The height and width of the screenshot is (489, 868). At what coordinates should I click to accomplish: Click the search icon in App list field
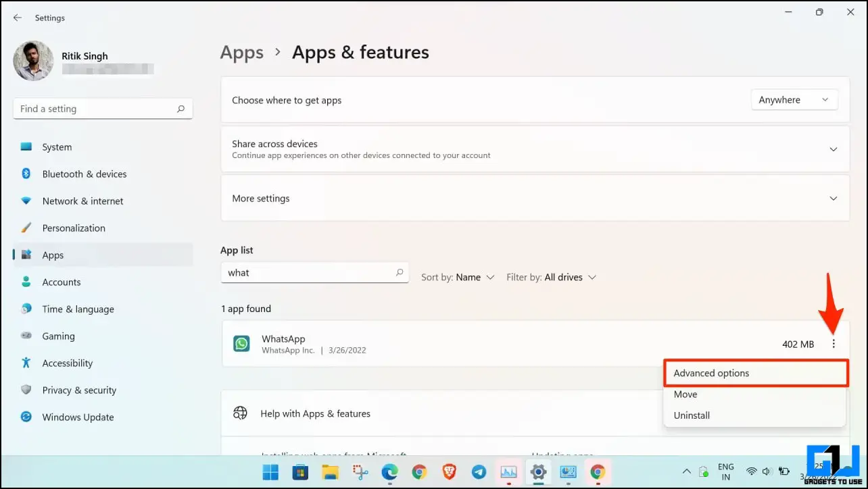(x=400, y=273)
